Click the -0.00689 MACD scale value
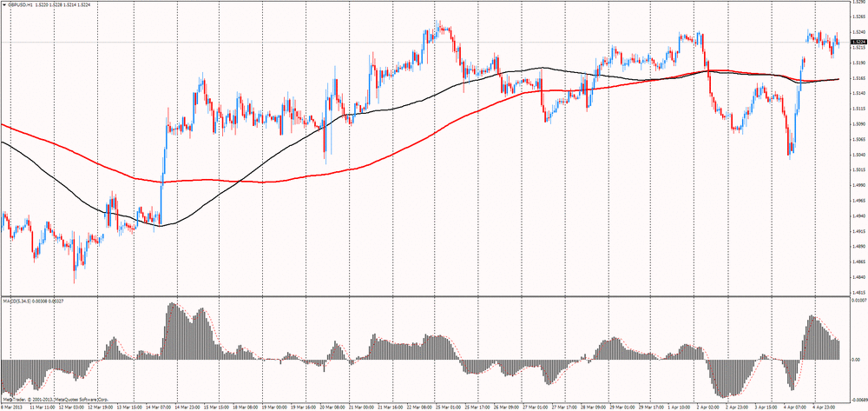Image resolution: width=868 pixels, height=411 pixels. click(859, 399)
